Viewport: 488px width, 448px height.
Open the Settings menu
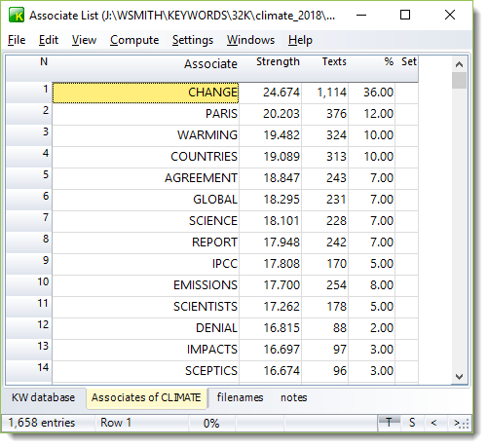click(193, 40)
